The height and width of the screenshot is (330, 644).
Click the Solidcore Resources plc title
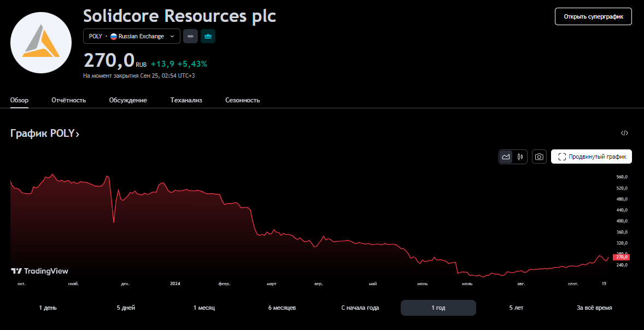179,16
